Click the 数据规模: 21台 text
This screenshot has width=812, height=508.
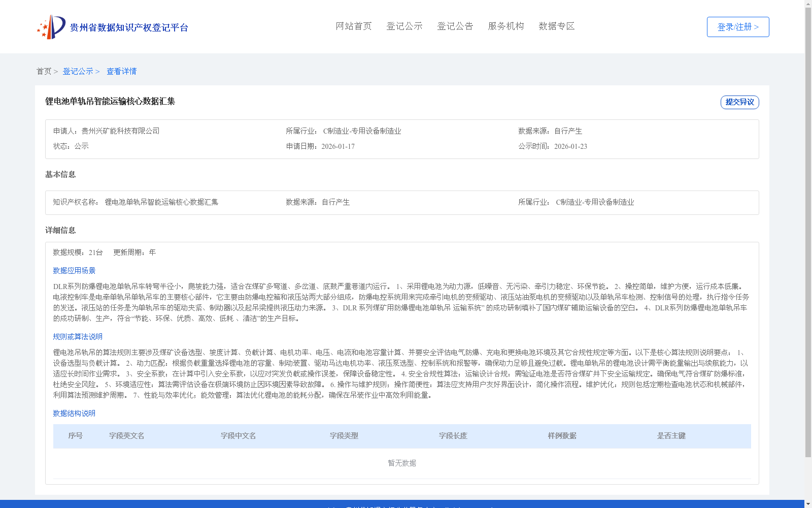[x=78, y=252]
